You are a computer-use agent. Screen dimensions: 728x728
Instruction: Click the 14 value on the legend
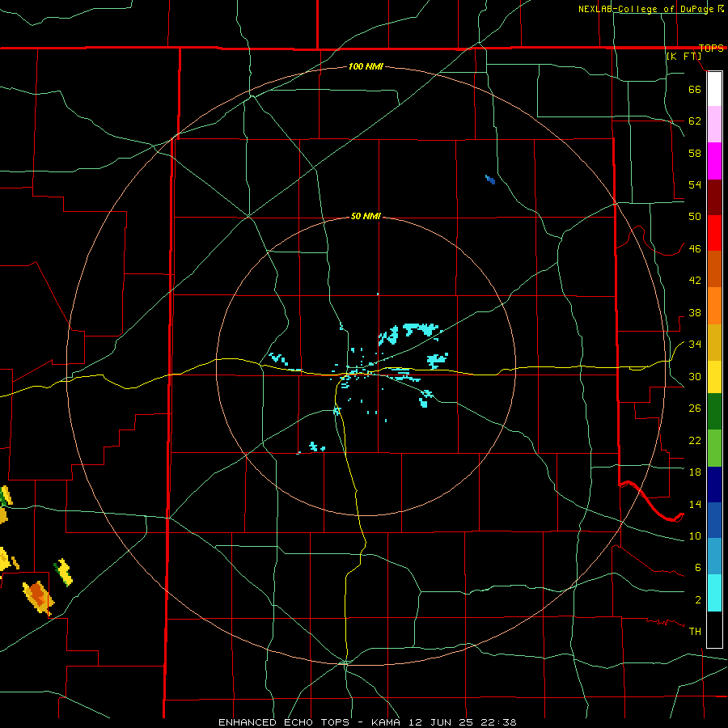pos(695,504)
